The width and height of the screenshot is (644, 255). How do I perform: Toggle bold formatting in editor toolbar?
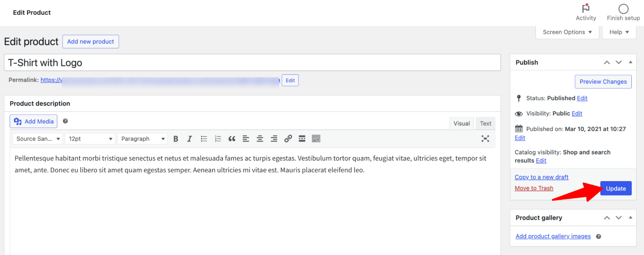(176, 139)
